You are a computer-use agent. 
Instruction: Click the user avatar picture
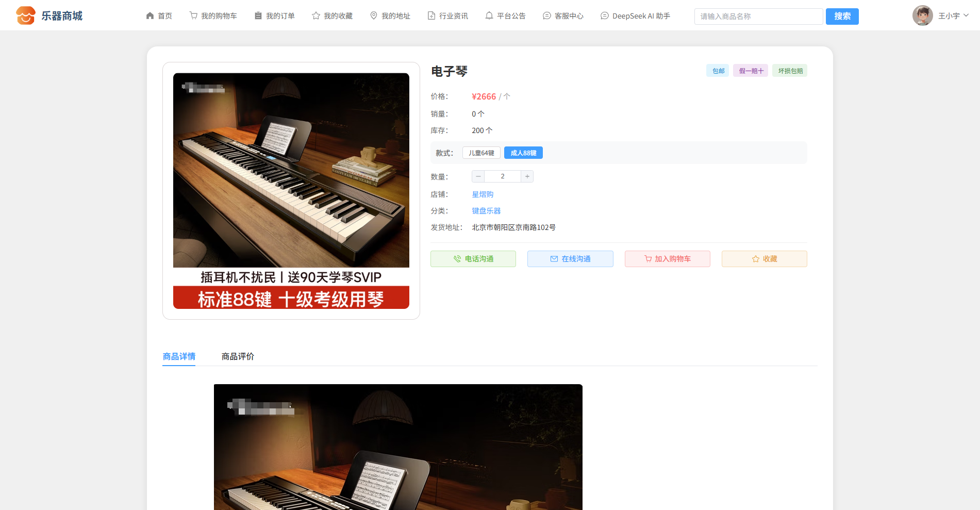(x=922, y=15)
